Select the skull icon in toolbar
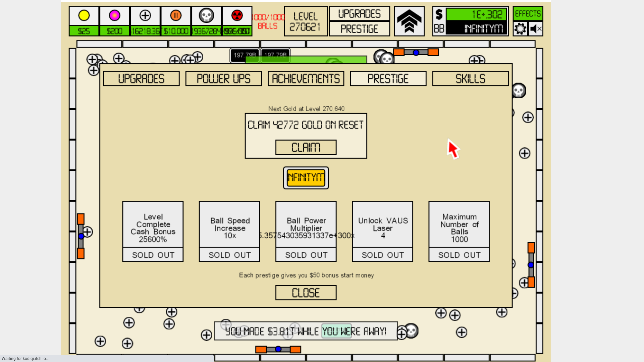The width and height of the screenshot is (644, 362). pos(206,15)
